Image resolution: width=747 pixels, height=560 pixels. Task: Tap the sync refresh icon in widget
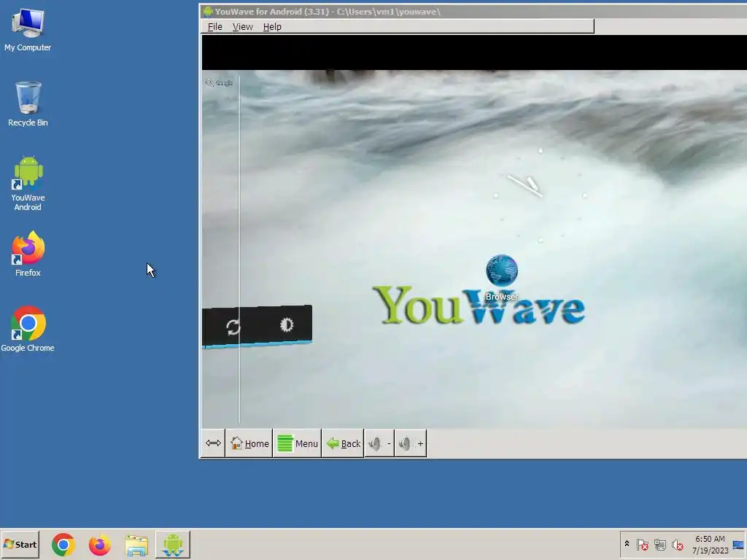[233, 327]
